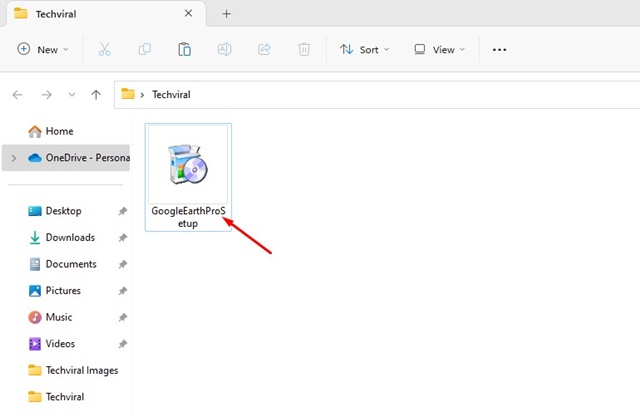Close the Techviral tab
Screen dimensions: 640x416
tap(188, 13)
